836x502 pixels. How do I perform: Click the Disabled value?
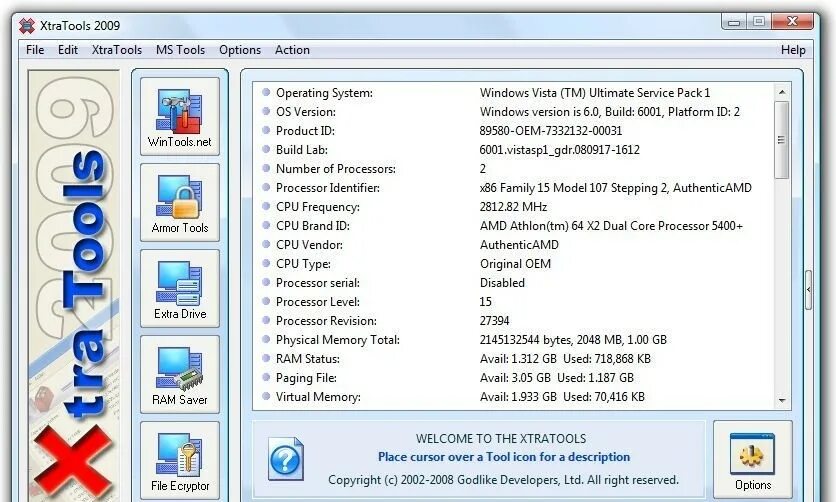click(x=502, y=283)
